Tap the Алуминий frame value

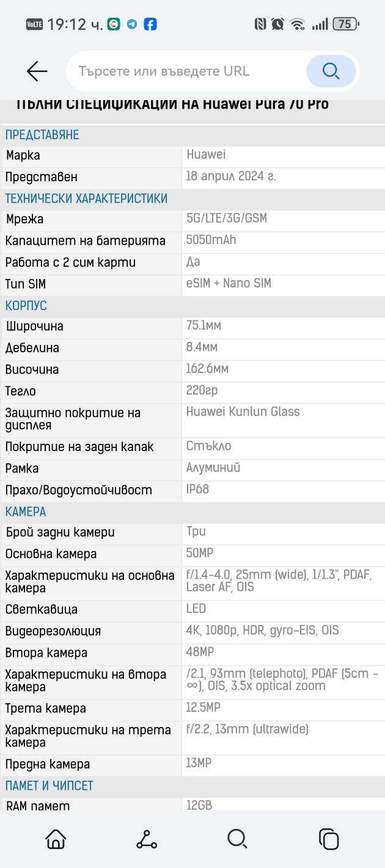point(213,468)
